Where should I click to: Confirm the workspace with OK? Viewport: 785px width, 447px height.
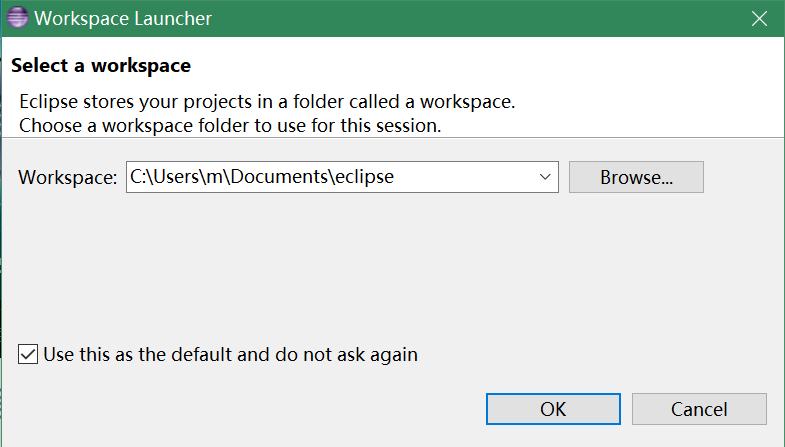(553, 409)
